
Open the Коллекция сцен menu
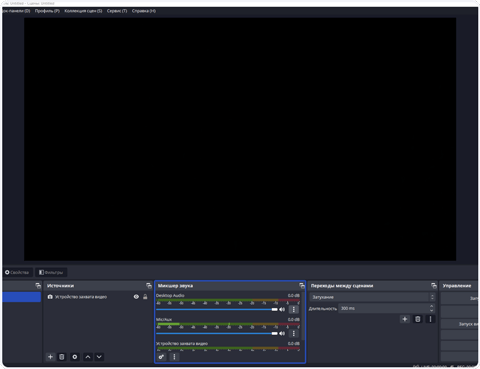tap(83, 11)
